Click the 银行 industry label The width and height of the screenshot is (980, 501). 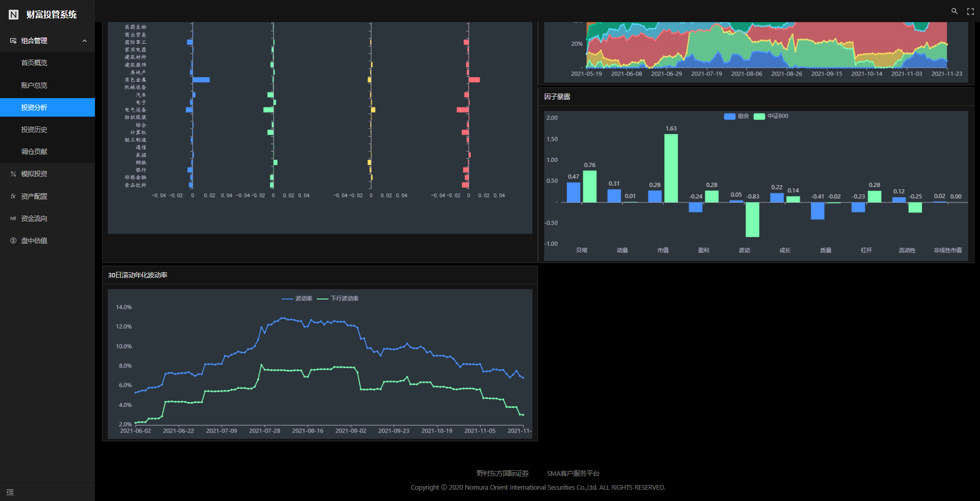(x=141, y=170)
